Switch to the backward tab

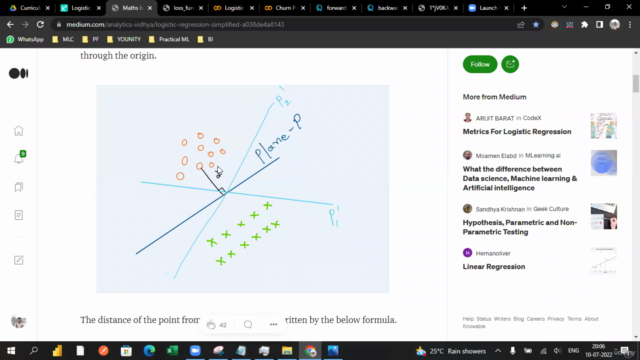pyautogui.click(x=387, y=8)
